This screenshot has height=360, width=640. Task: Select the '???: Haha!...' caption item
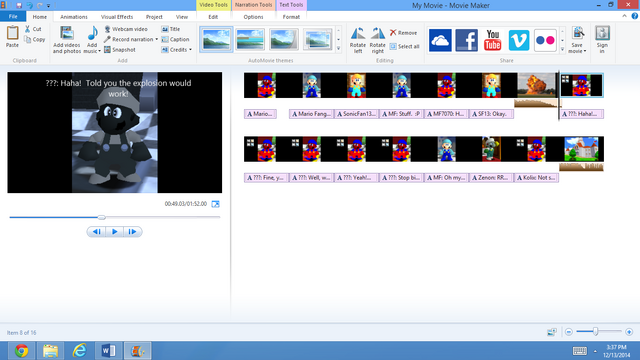tap(582, 114)
